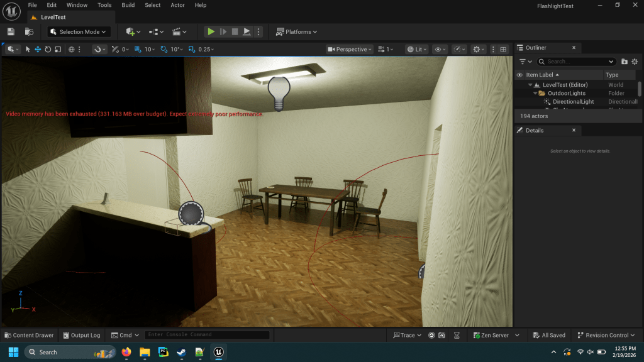This screenshot has width=644, height=362.
Task: Toggle visibility eye column in Outliner header
Action: coord(519,75)
